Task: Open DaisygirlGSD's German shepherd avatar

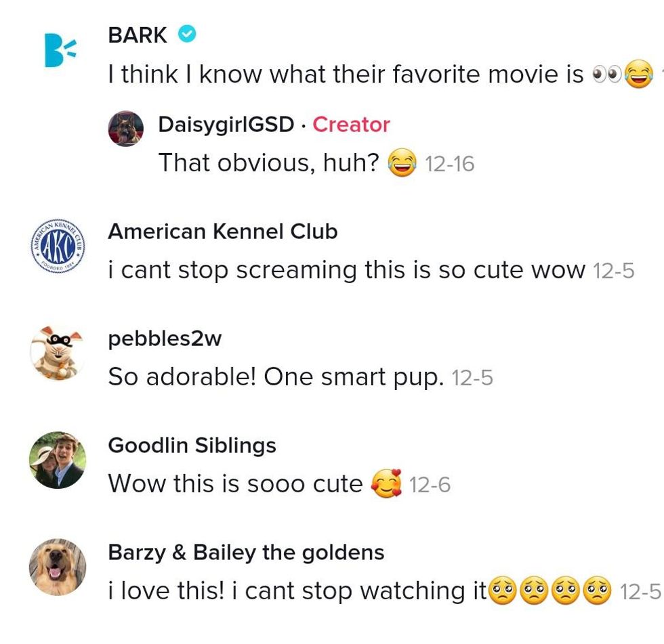Action: coord(126,129)
